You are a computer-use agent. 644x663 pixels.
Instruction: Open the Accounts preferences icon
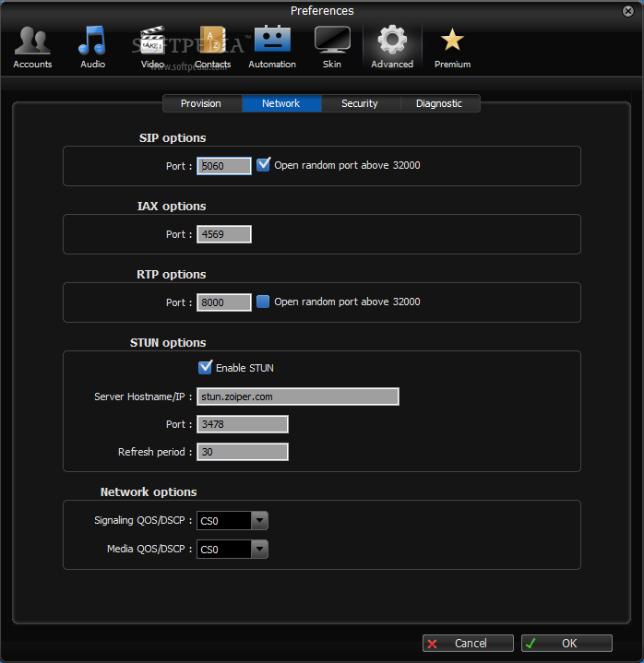point(32,46)
